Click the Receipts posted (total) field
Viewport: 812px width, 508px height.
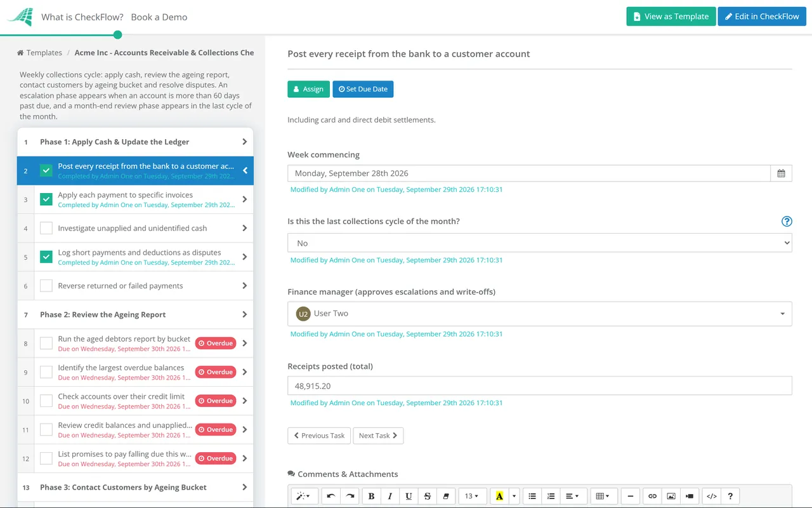pyautogui.click(x=540, y=385)
